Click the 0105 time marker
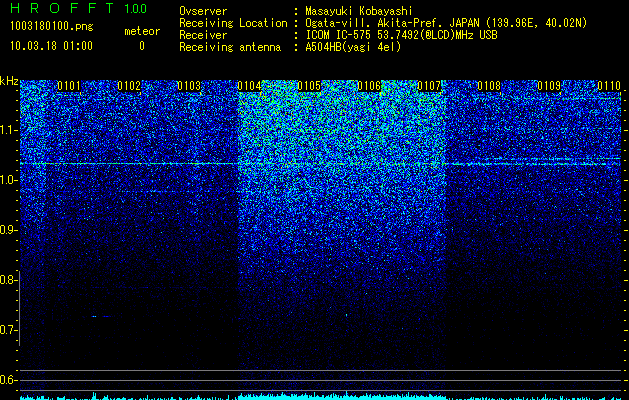629x400 pixels. point(309,86)
